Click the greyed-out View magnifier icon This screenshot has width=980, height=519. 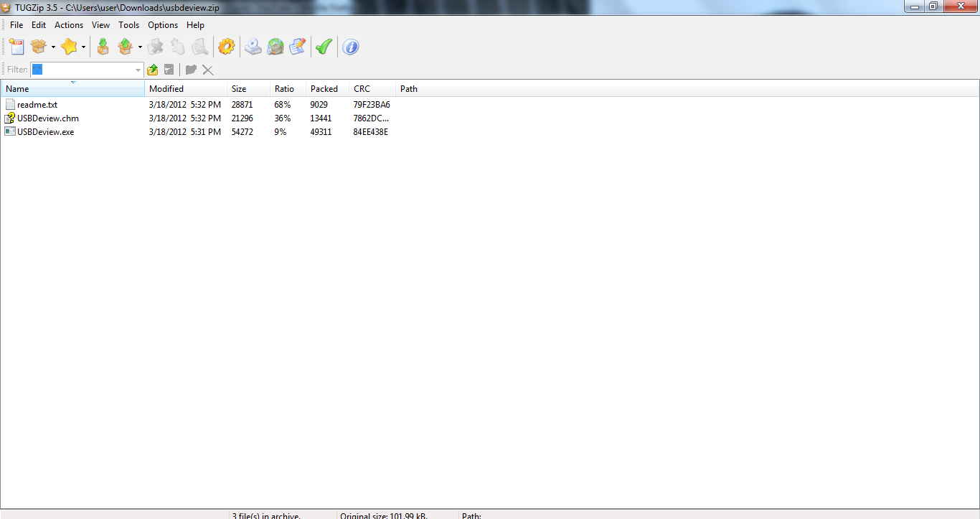199,47
